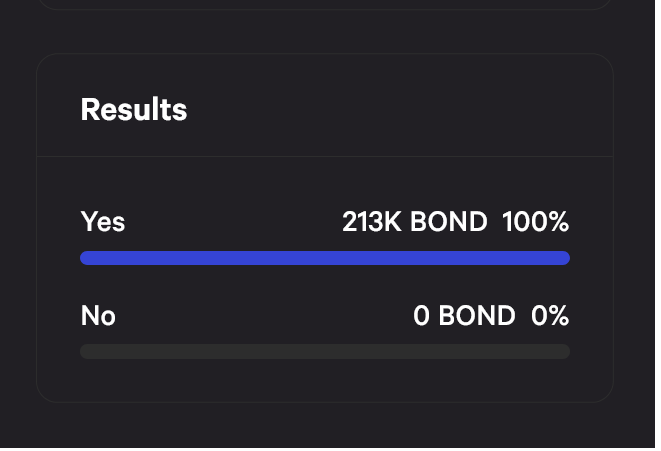Click the left end of blue Yes bar
Screen dimensions: 661x451
[x=86, y=258]
